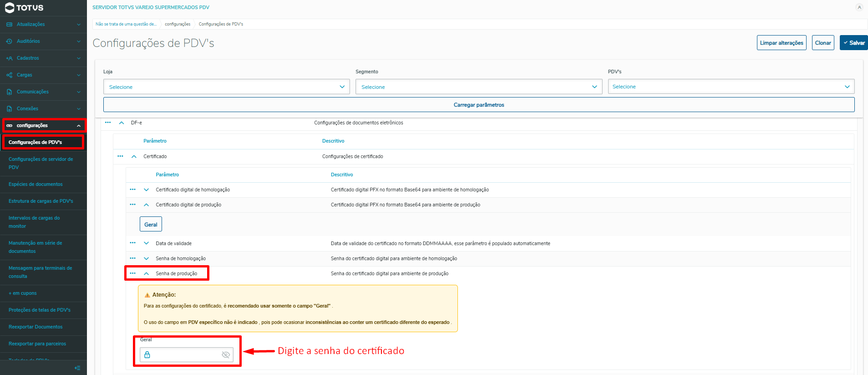Screen dimensions: 868x375
Task: Click Parâmetro column header in DF-e table
Action: coord(155,141)
